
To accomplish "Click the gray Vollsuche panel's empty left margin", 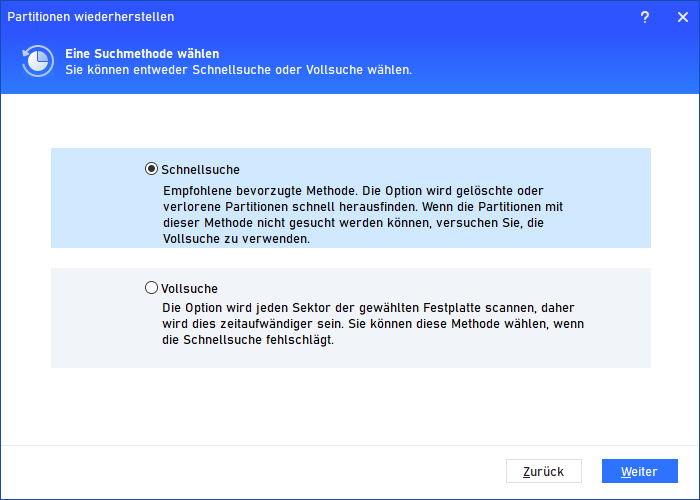I will click(x=95, y=317).
